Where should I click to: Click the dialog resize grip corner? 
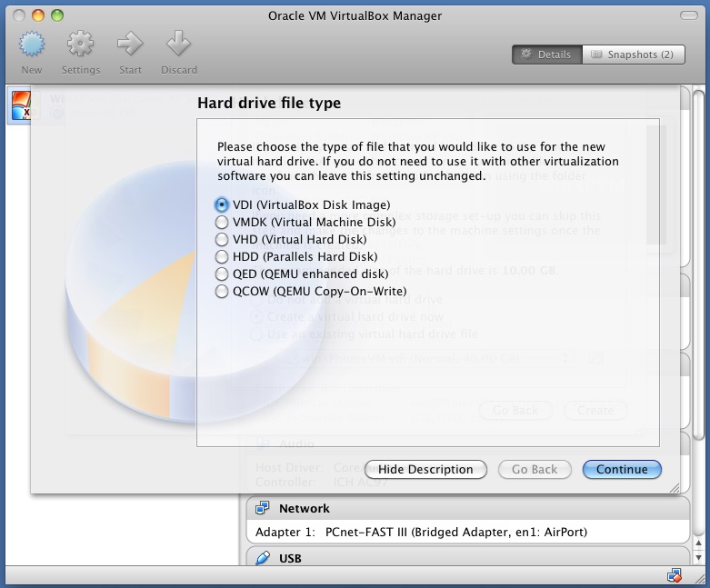click(675, 487)
